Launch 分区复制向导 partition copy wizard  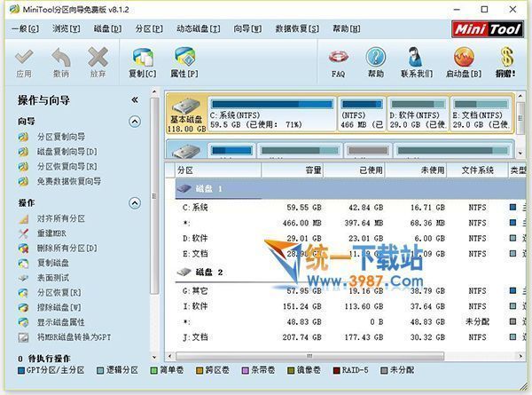point(61,137)
